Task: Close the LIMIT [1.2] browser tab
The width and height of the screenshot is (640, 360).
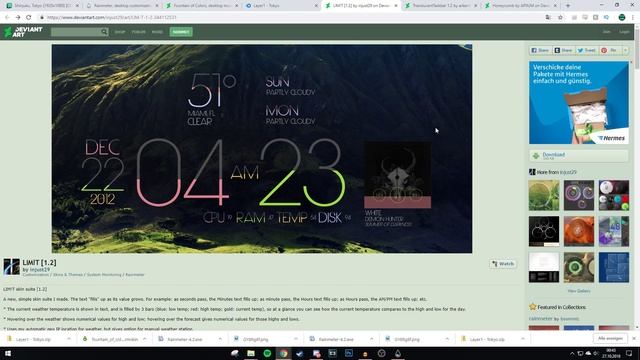Action: (396, 6)
